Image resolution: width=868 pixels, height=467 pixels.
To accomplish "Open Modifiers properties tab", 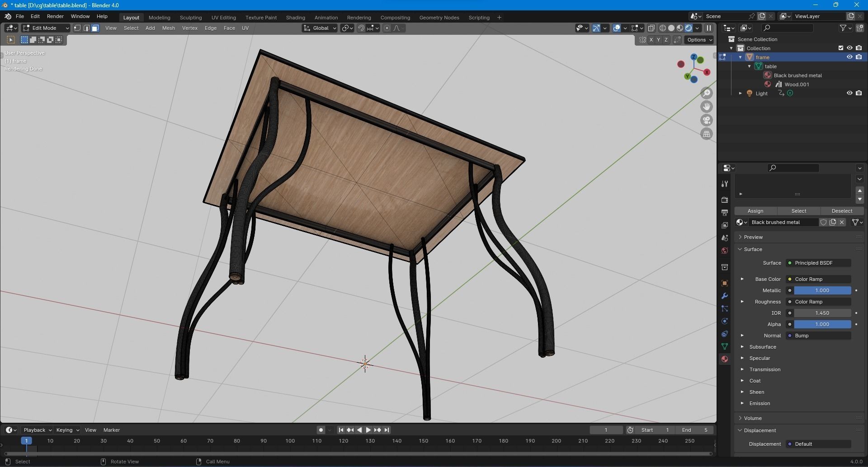I will (725, 296).
